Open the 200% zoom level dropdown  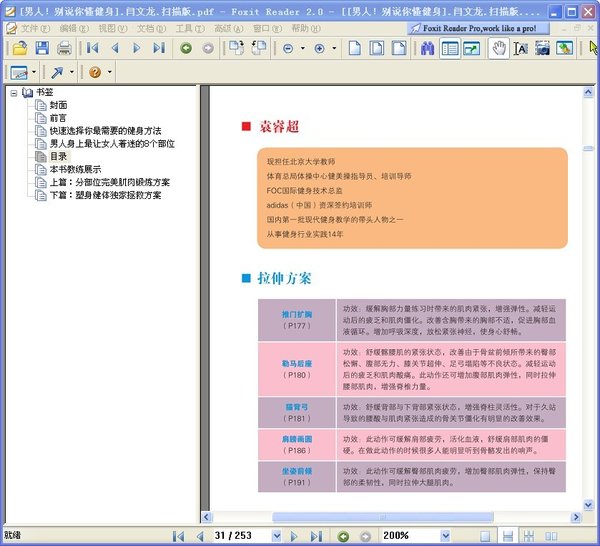(445, 536)
